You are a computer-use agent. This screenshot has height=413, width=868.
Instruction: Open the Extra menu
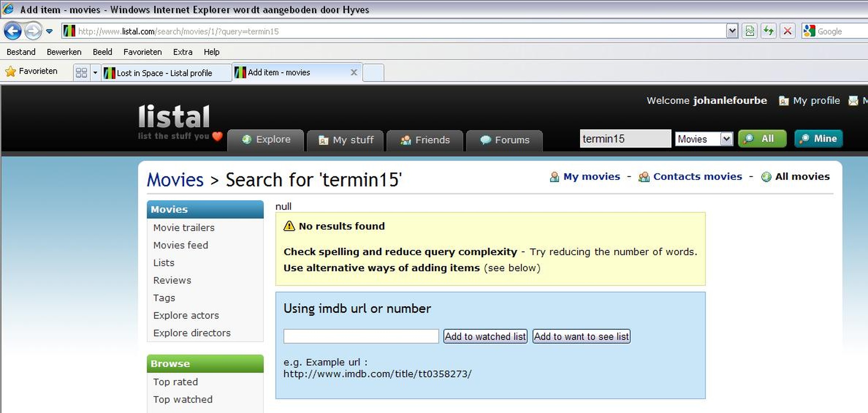pyautogui.click(x=183, y=52)
